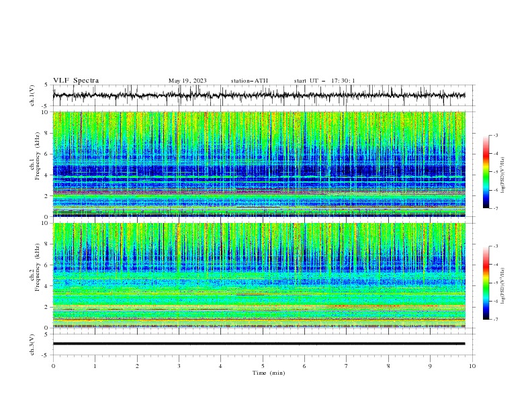Click time axis tick label "2"
The image size is (532, 411).
137,366
